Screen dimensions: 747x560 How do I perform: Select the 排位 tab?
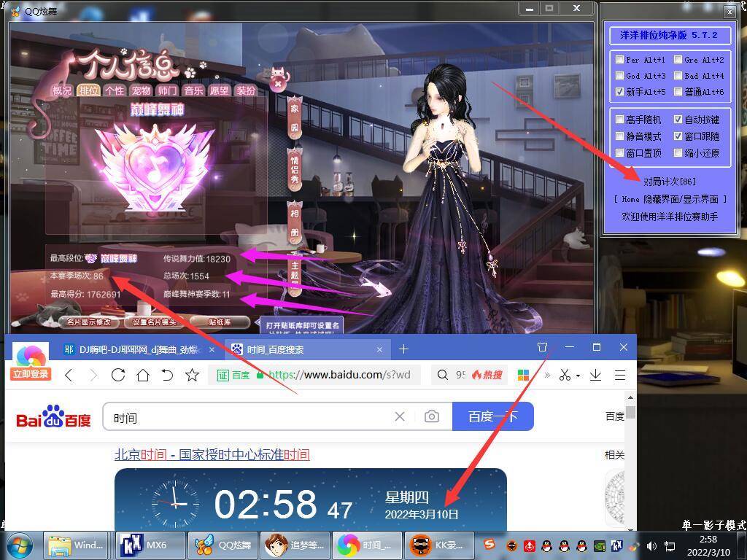[88, 90]
